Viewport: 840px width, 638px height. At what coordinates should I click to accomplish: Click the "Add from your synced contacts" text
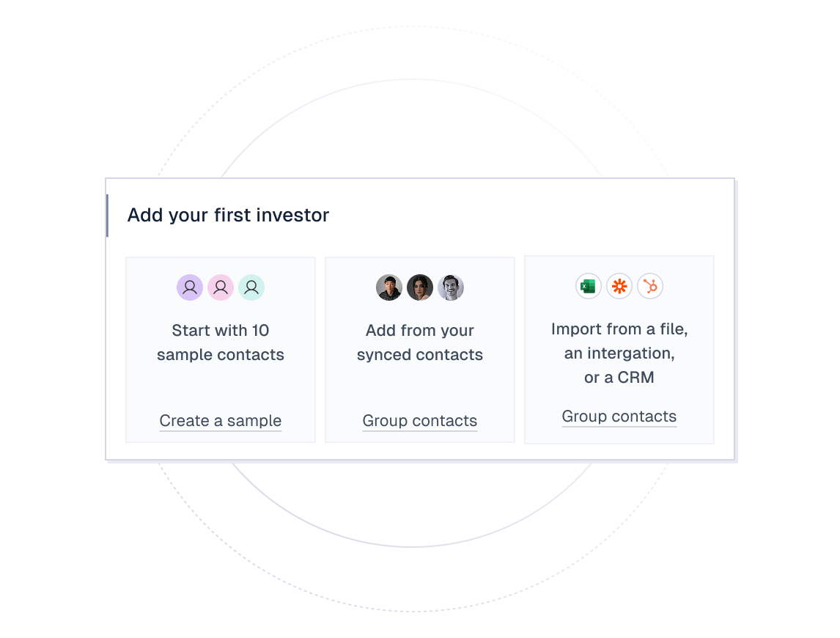pyautogui.click(x=420, y=342)
